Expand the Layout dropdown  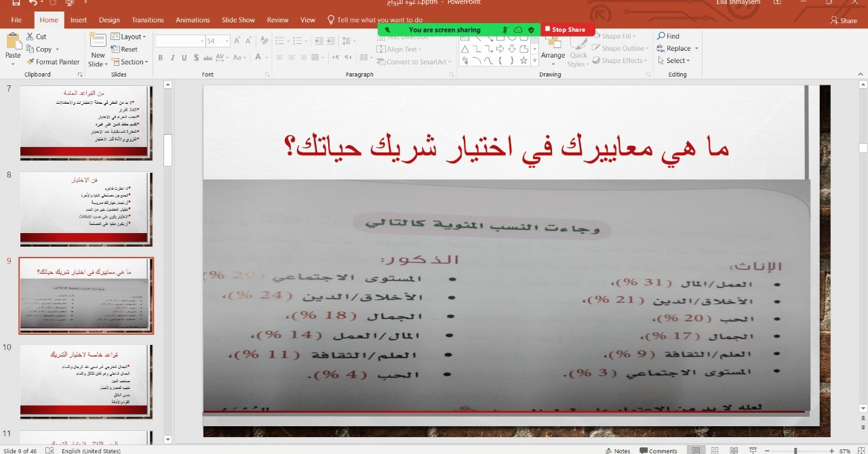(128, 37)
